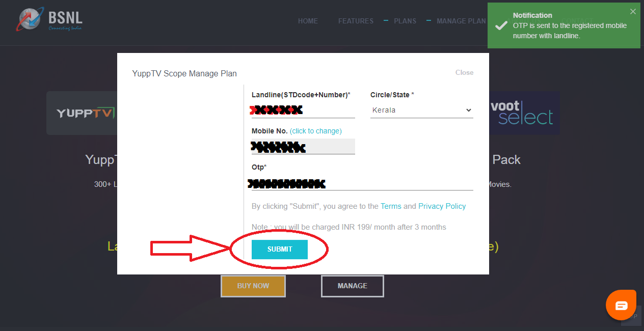Click the YuppTV logo tile
This screenshot has height=331, width=644.
82,113
